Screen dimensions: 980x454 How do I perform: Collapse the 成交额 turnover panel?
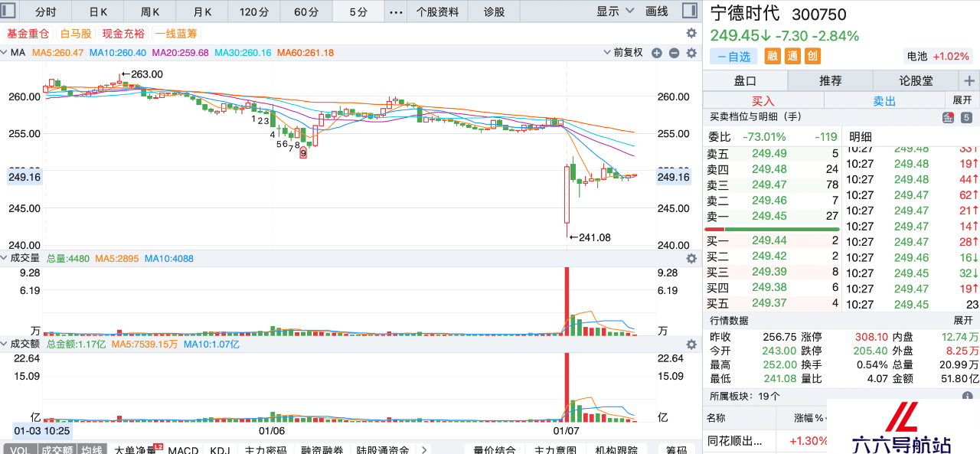[x=4, y=345]
